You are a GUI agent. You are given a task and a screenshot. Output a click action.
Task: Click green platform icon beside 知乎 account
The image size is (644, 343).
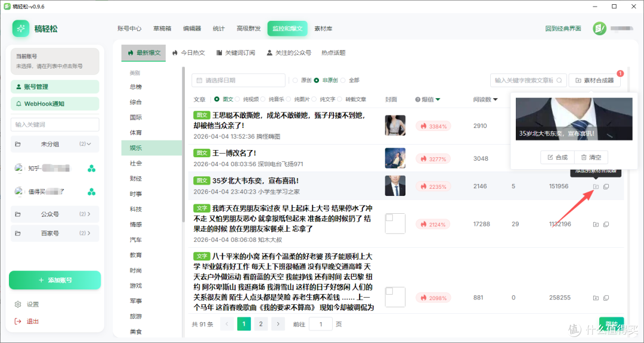pos(92,169)
